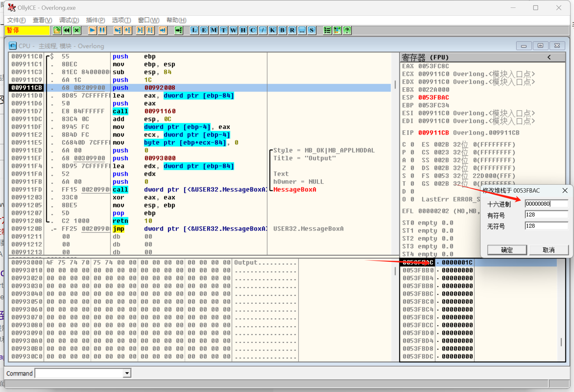Click the Help question mark toolbar icon

pyautogui.click(x=347, y=30)
